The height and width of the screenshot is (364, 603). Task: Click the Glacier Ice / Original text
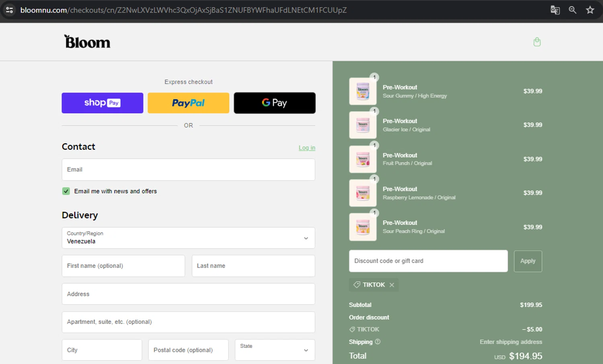[406, 130]
